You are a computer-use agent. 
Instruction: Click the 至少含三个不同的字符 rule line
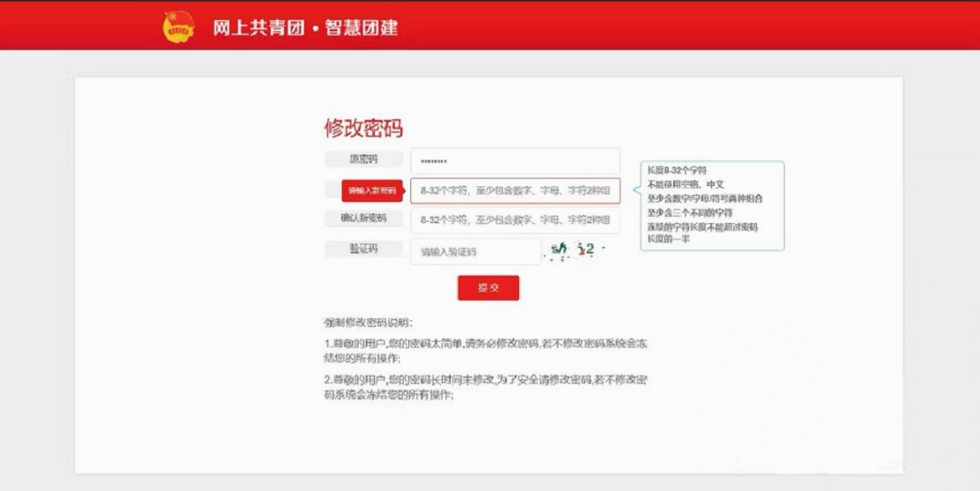pos(690,211)
